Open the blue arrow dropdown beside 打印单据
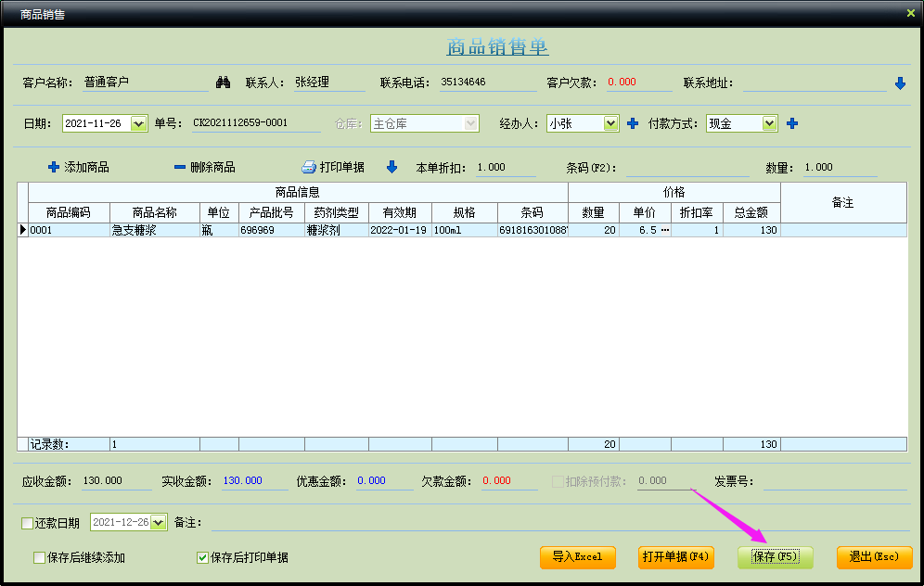This screenshot has width=924, height=586. point(391,167)
